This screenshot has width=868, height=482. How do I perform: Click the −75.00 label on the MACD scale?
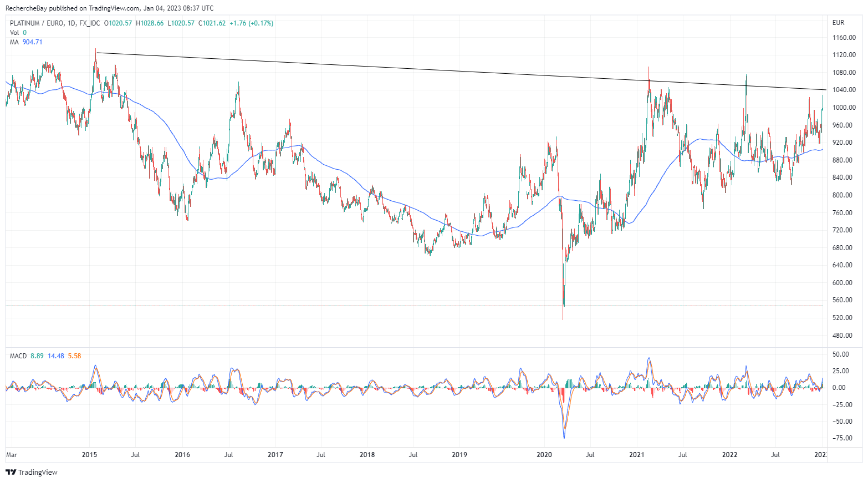coord(842,438)
